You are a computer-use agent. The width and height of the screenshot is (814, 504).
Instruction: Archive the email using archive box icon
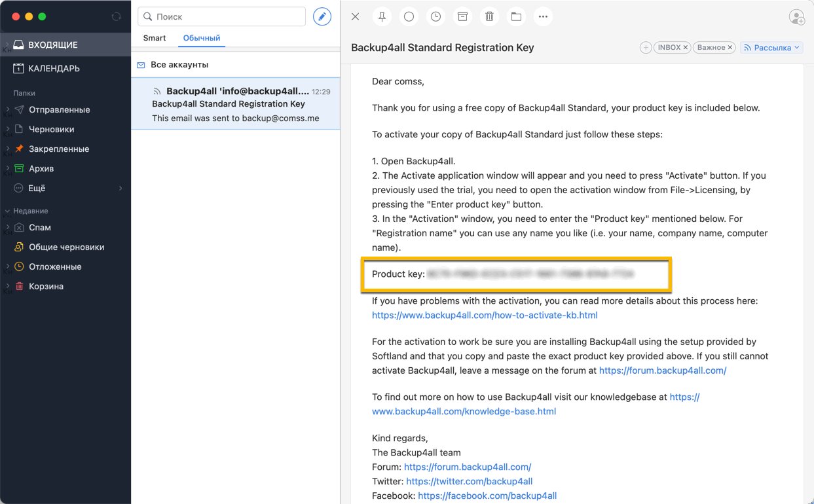pyautogui.click(x=462, y=16)
